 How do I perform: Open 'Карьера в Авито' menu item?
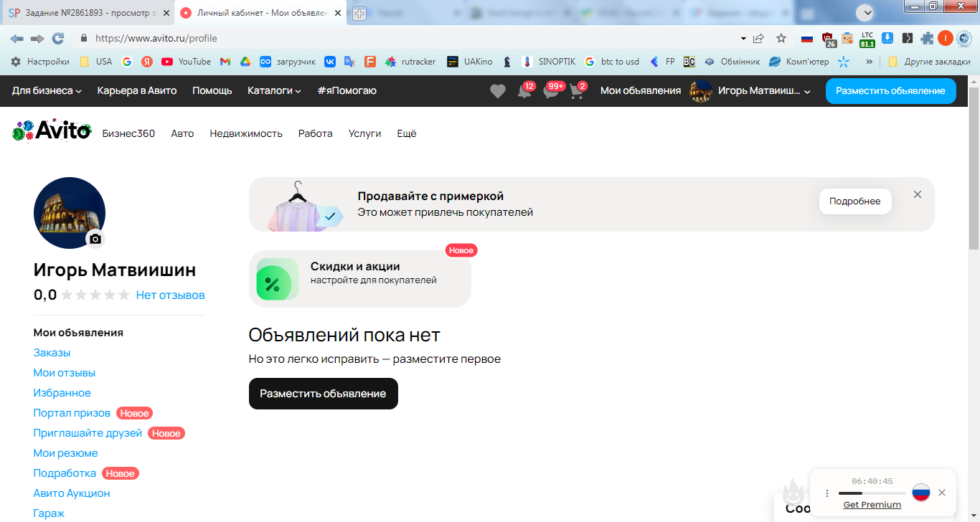tap(137, 91)
